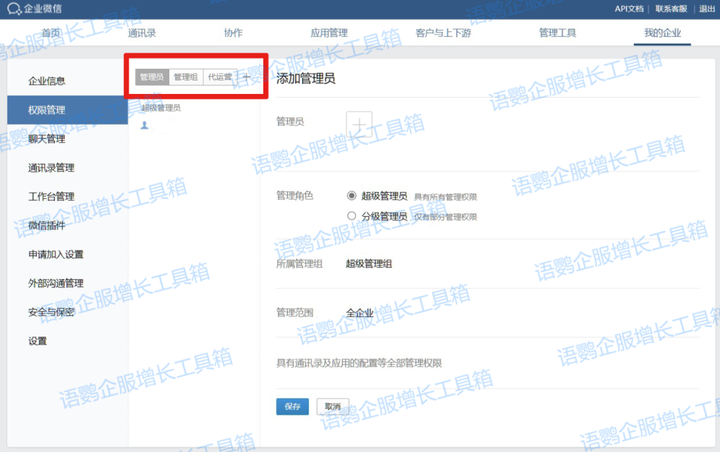Viewport: 720px width, 452px height.
Task: Click the plus icon beside 代运营 tab
Action: [247, 77]
